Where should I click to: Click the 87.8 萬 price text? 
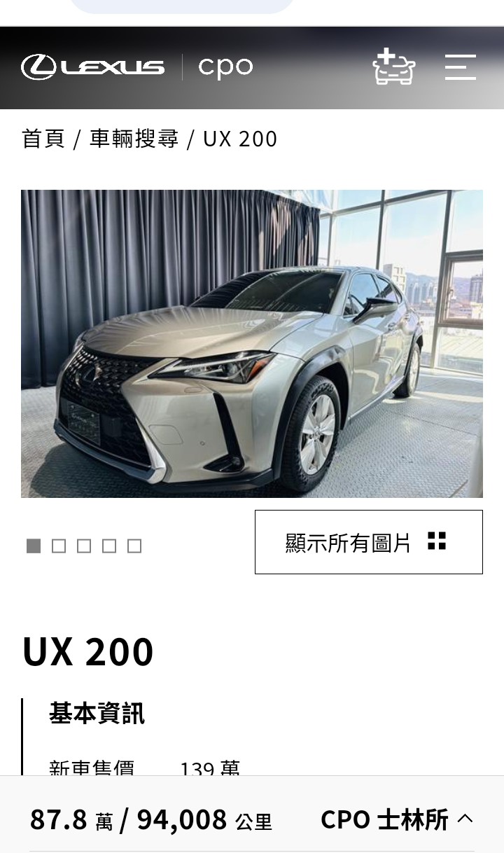[x=71, y=819]
